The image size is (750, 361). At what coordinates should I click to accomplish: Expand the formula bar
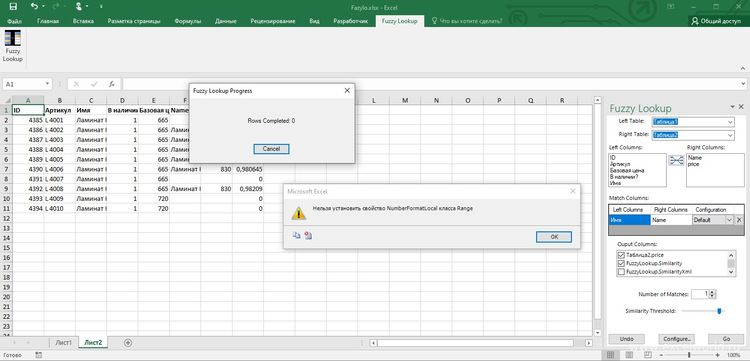[x=742, y=84]
